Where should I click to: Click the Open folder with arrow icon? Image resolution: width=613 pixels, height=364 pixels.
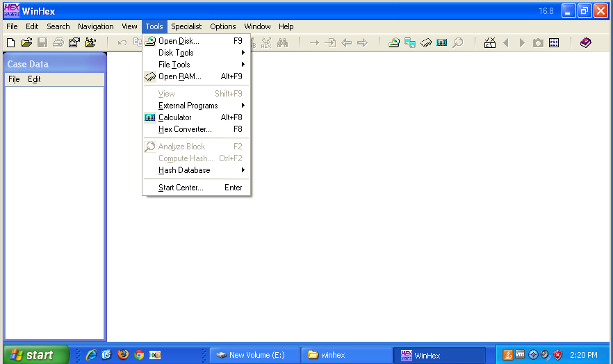[x=90, y=42]
